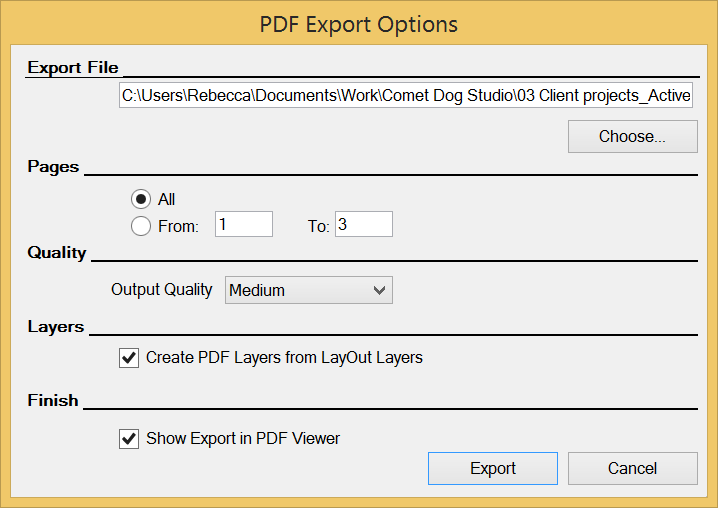Click the To page number field

(x=363, y=225)
